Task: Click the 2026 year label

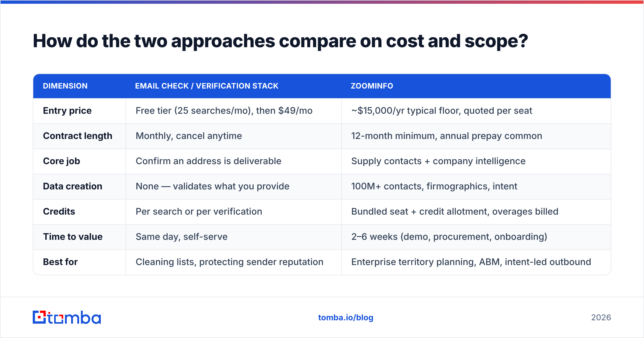Action: click(601, 318)
